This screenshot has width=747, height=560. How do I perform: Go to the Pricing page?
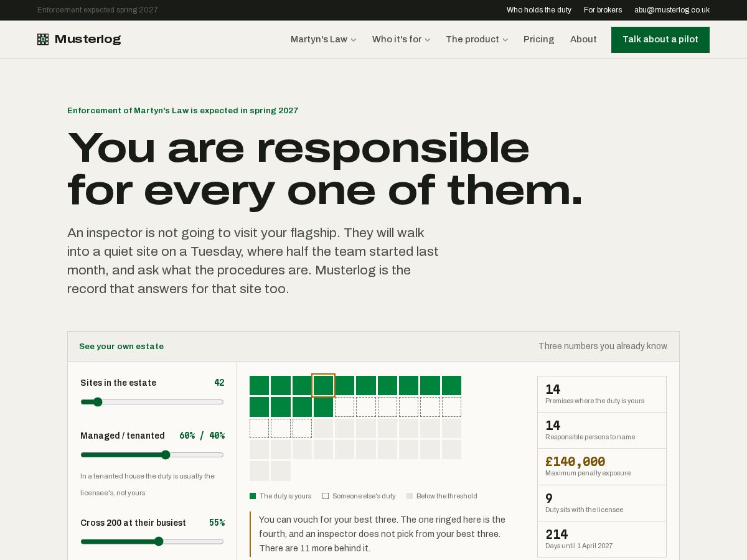coord(538,39)
